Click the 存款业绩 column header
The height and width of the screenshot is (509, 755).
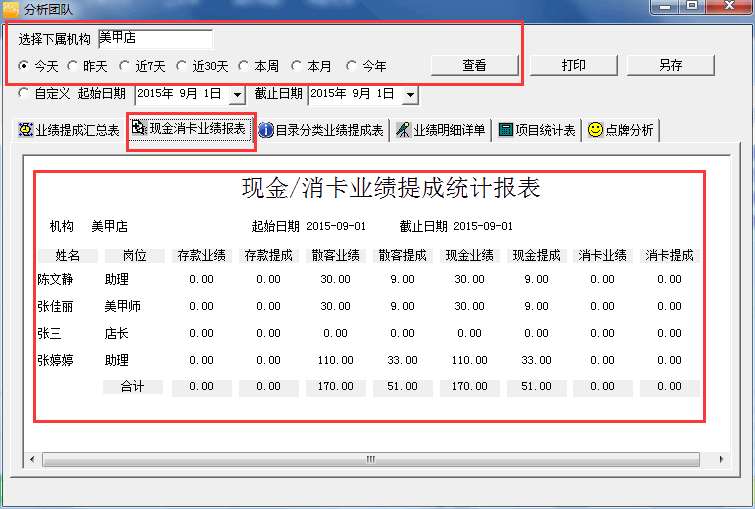click(201, 256)
